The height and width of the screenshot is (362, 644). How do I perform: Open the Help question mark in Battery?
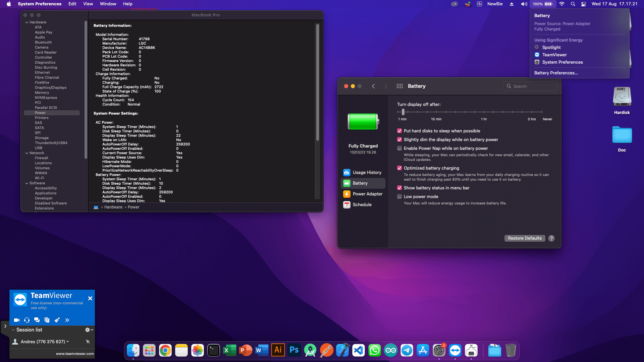tap(551, 238)
